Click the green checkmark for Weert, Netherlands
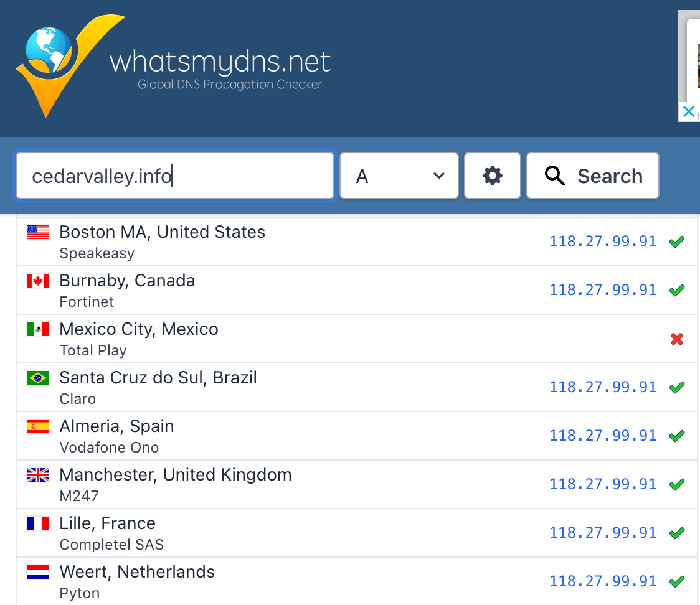 pyautogui.click(x=677, y=581)
